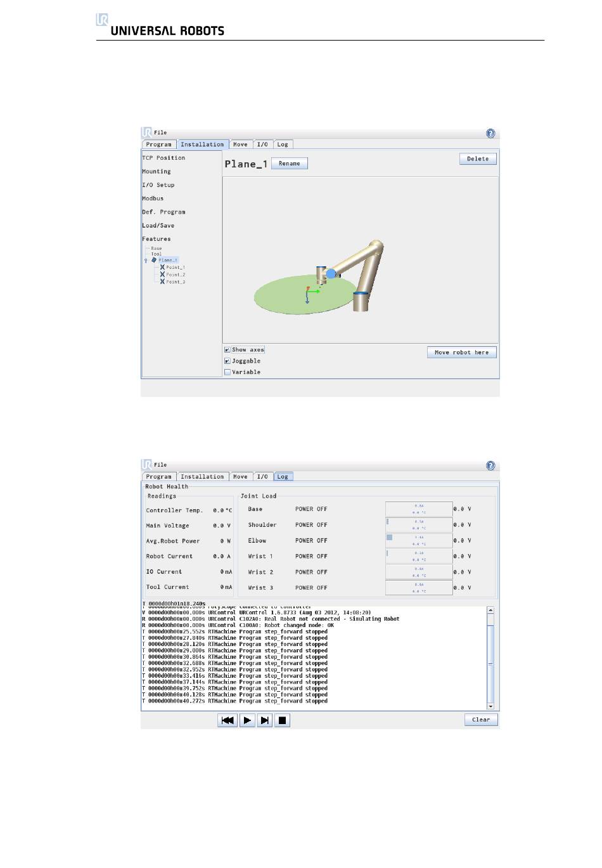Open Def. Program settings
The image size is (602, 868).
[163, 212]
